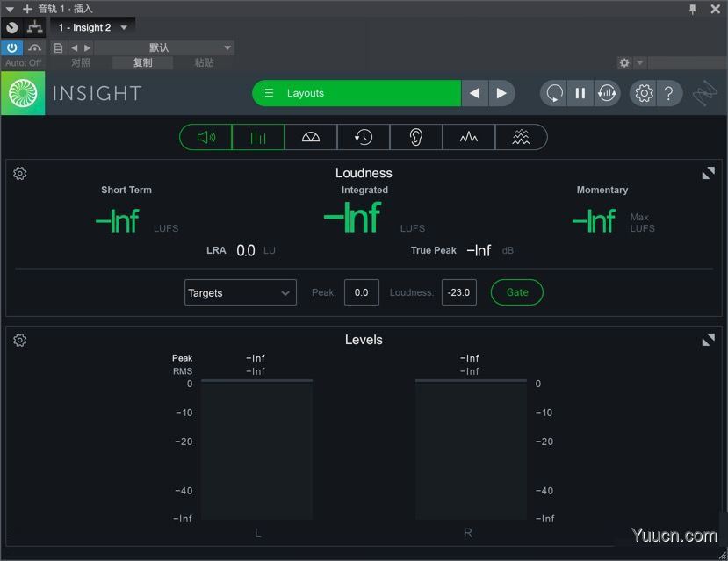
Task: Open the Layouts list menu
Action: tap(357, 93)
